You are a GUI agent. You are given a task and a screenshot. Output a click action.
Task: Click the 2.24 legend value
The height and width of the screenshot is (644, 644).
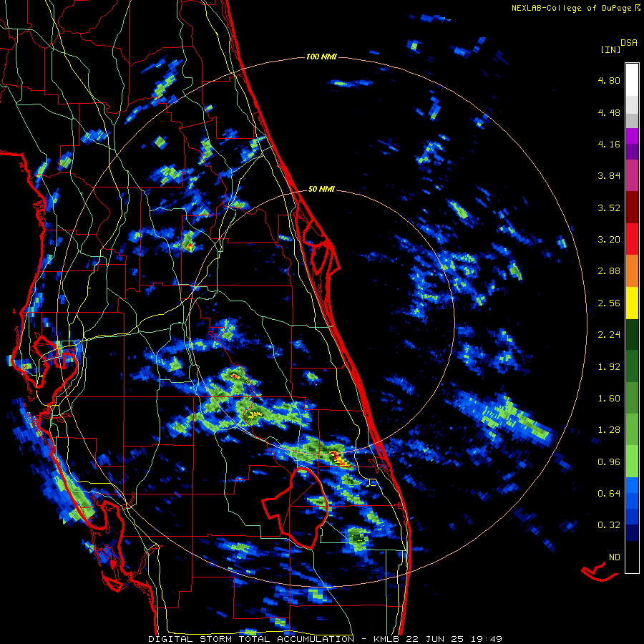609,335
